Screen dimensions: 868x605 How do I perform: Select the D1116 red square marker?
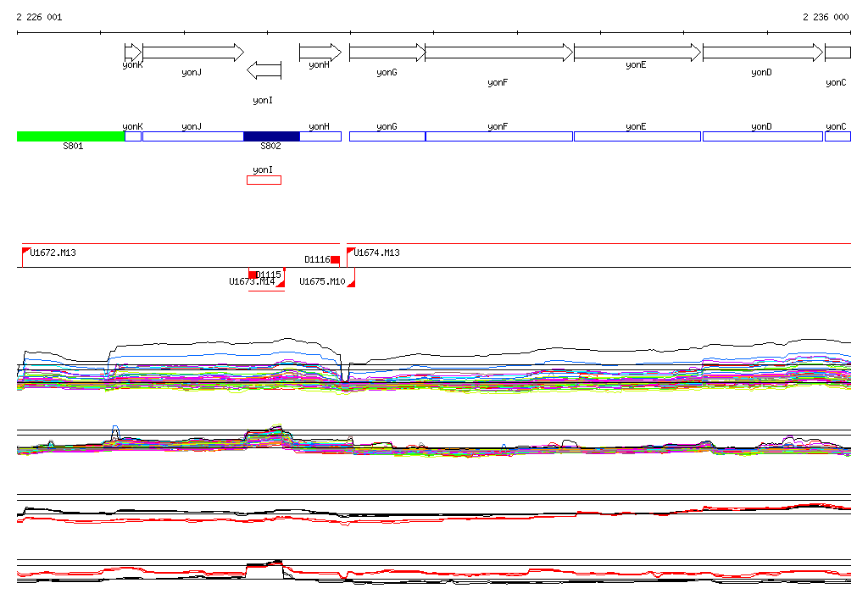tap(335, 259)
